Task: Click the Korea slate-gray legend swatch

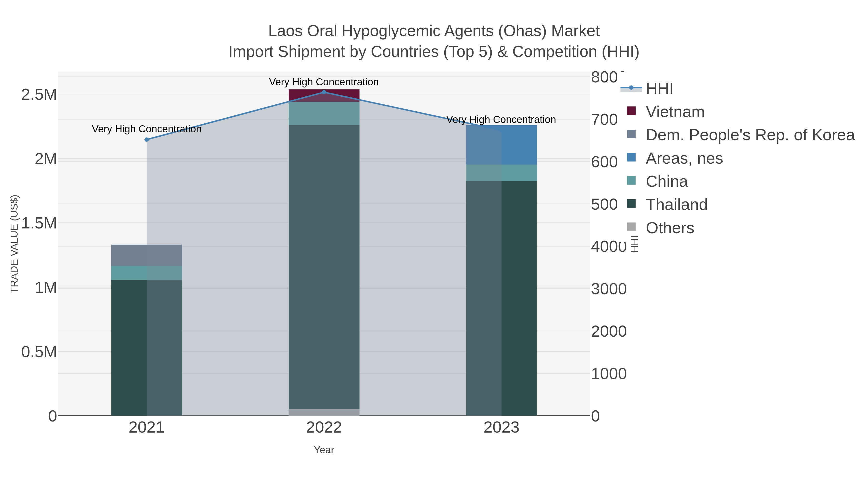Action: [x=631, y=134]
